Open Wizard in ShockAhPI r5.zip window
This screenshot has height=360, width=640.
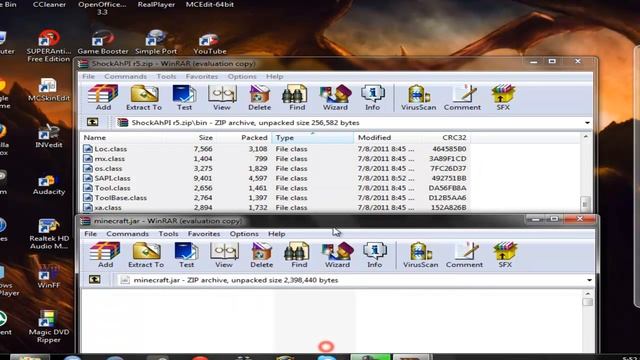335,98
